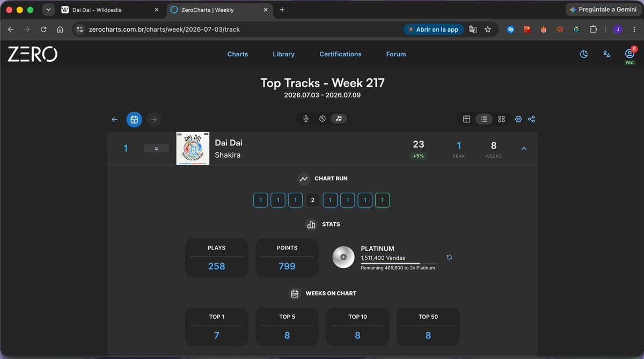Close the Dai Dai - Wikipedia tab
The image size is (644, 359).
(x=157, y=10)
